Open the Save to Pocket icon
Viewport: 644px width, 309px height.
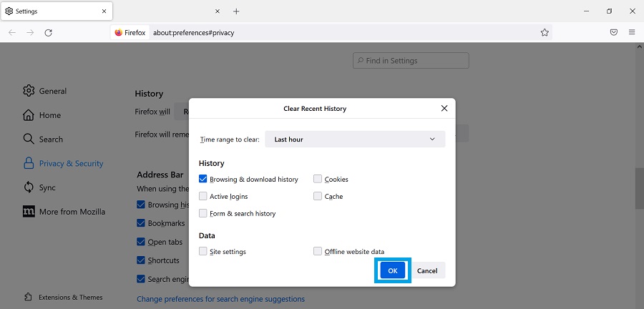coord(614,32)
